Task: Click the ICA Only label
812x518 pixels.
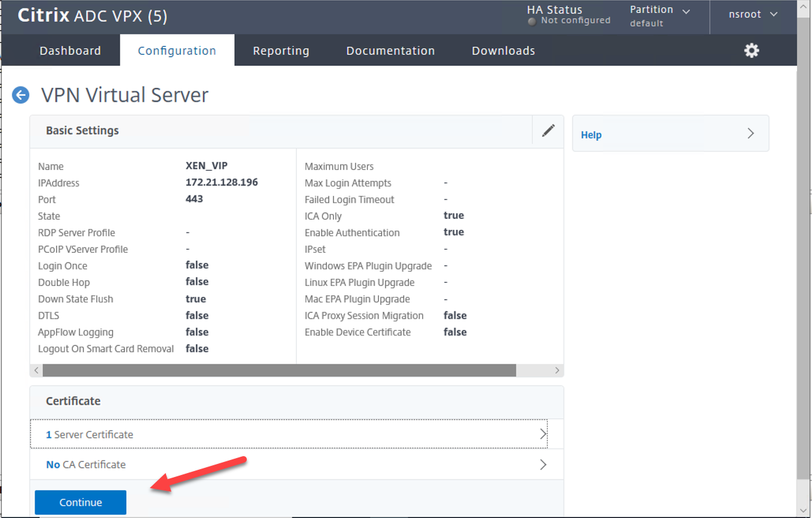Action: pos(323,216)
